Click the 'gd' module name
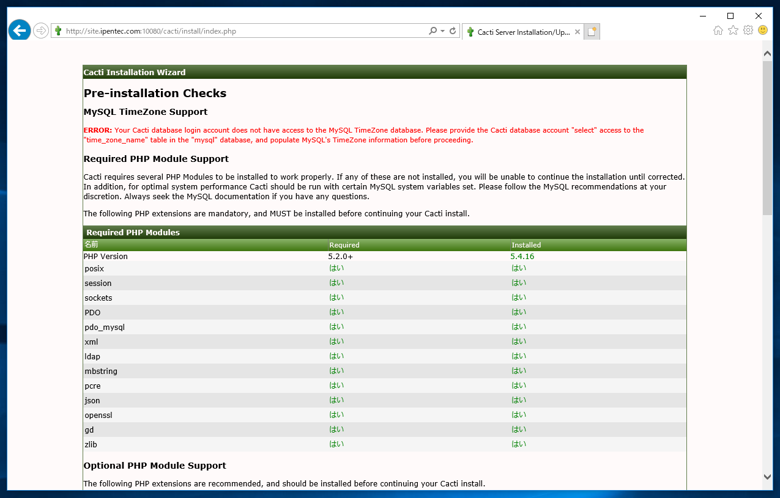The image size is (780, 498). (89, 430)
